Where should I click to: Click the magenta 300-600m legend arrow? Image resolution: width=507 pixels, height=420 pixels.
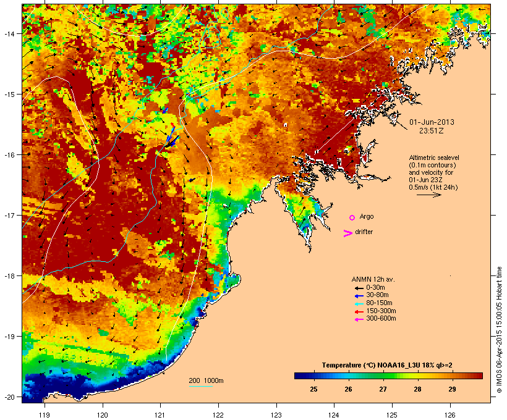359,319
